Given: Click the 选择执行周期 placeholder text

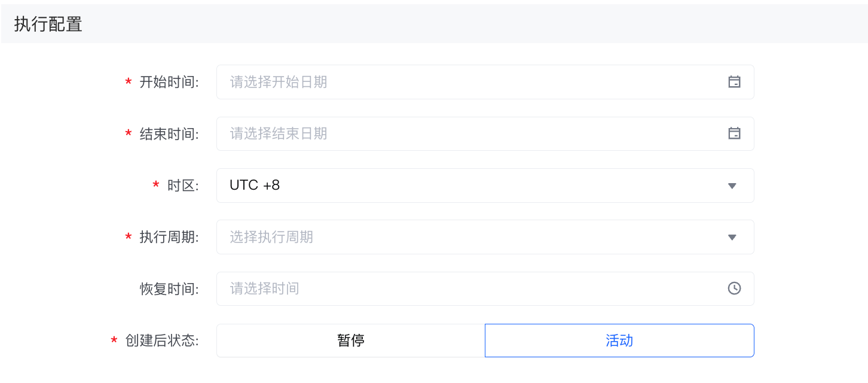Looking at the screenshot, I should point(271,237).
